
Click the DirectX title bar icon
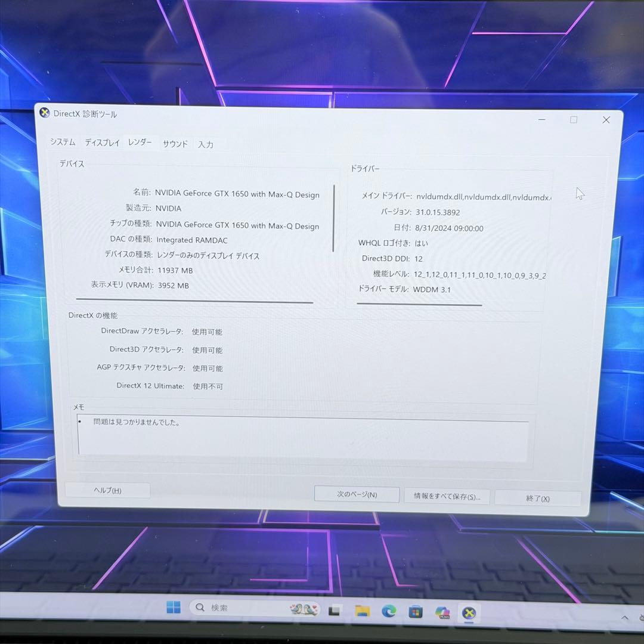[x=44, y=113]
